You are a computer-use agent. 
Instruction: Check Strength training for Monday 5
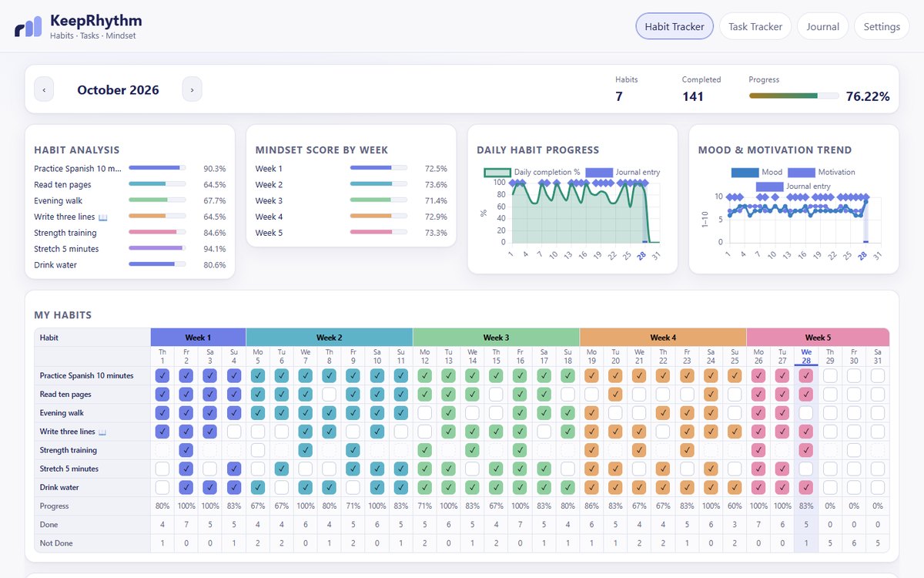tap(258, 450)
